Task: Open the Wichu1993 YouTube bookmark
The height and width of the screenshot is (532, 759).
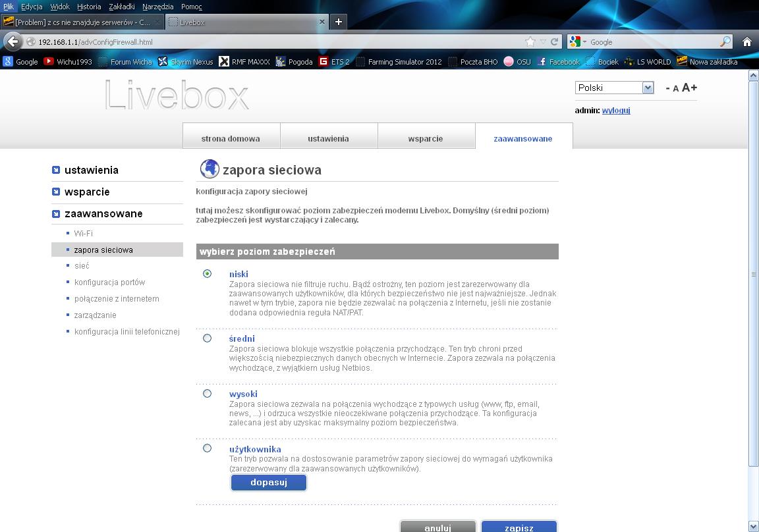Action: pyautogui.click(x=68, y=61)
